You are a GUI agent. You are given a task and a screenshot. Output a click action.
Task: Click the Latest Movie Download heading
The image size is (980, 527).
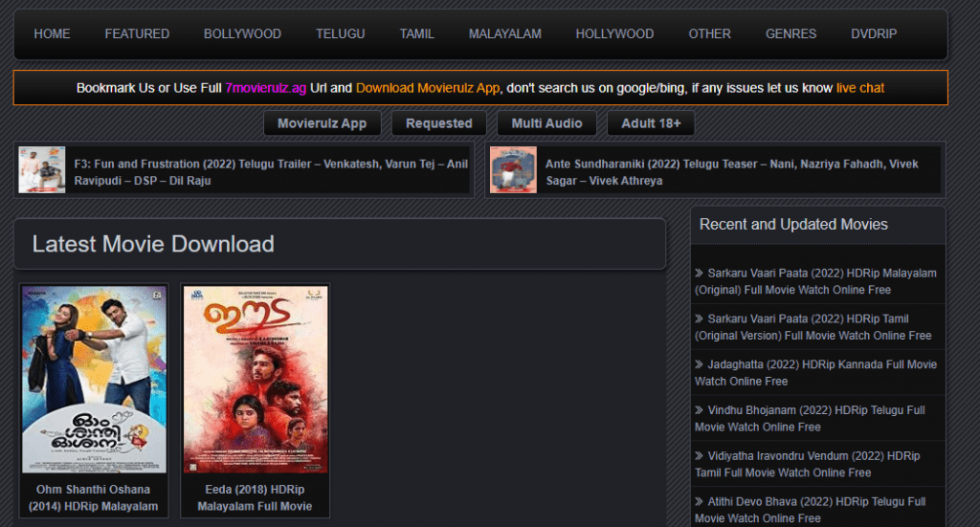(153, 244)
